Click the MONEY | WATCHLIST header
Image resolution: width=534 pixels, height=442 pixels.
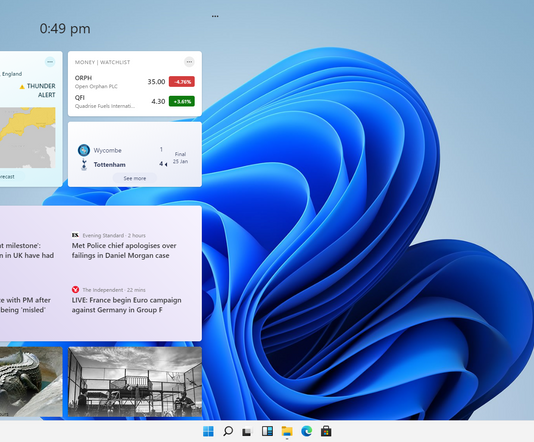[102, 62]
